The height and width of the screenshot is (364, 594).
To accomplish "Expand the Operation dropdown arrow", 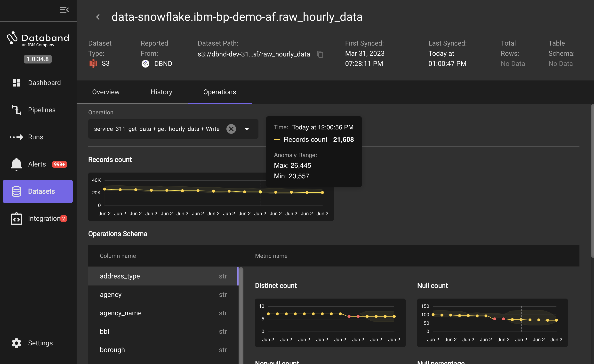I will (247, 129).
